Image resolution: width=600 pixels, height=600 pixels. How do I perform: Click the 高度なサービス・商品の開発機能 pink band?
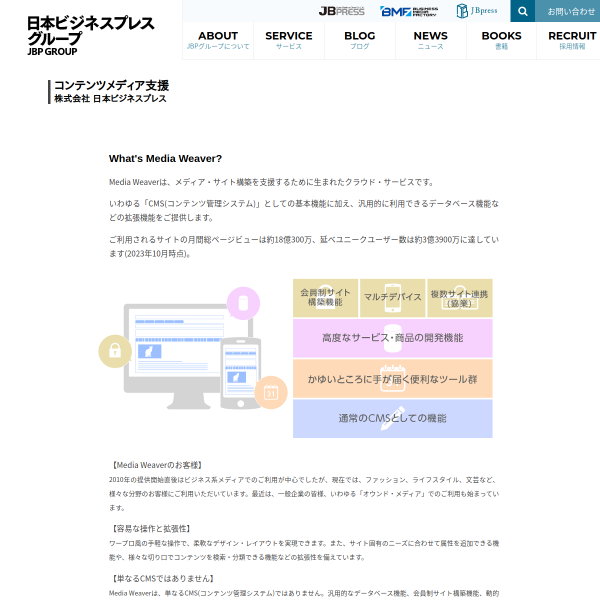click(x=393, y=338)
